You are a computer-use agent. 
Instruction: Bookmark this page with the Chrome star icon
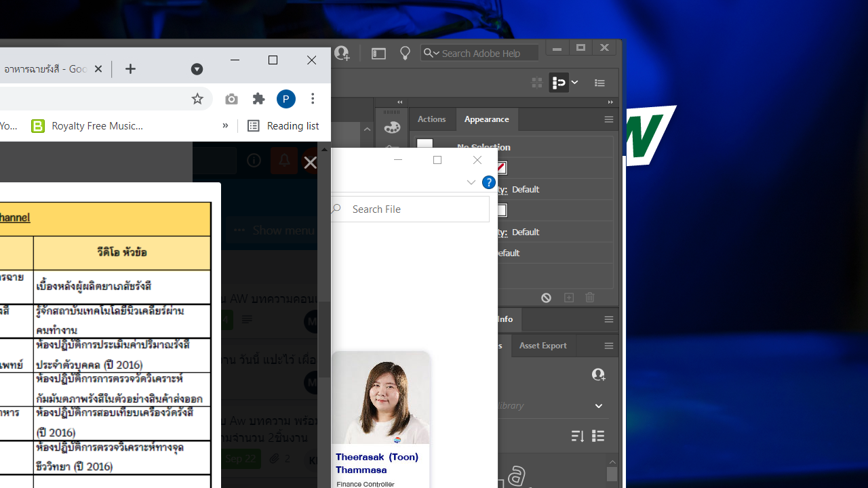pos(197,99)
